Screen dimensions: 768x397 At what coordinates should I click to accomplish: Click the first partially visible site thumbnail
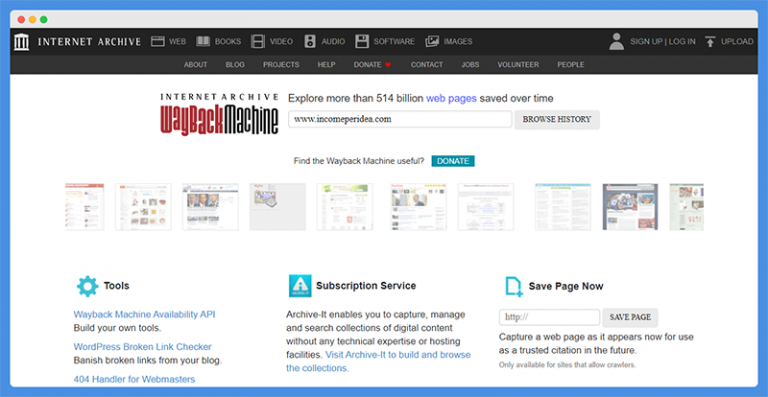(x=85, y=207)
